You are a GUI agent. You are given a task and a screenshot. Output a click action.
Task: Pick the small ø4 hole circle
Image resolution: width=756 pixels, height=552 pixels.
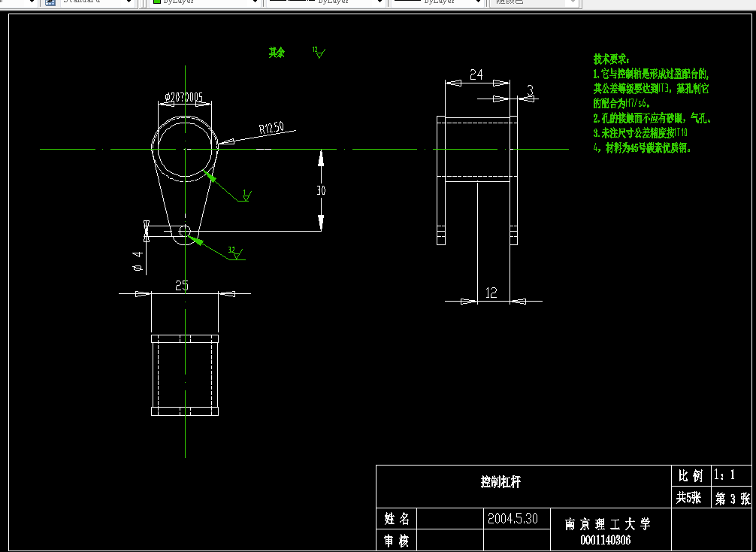pyautogui.click(x=185, y=231)
